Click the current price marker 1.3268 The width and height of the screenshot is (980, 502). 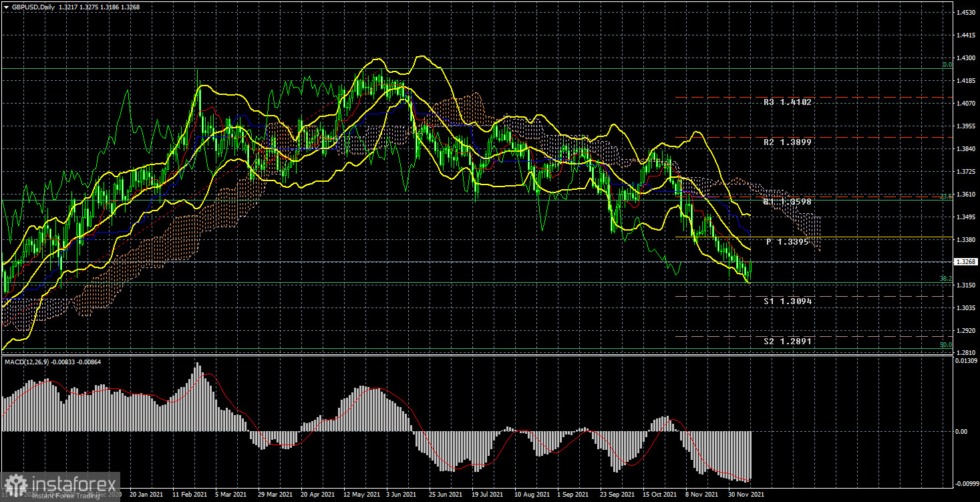pos(967,262)
